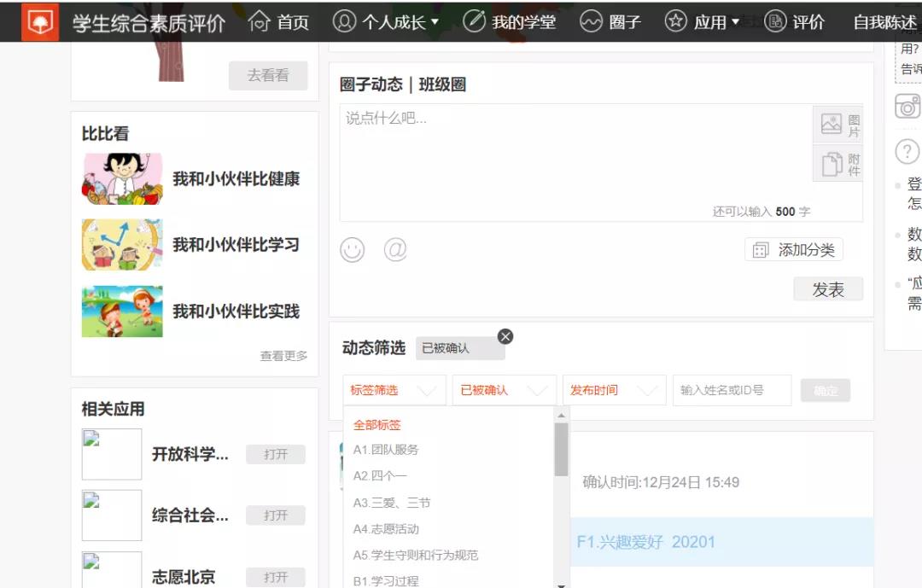The image size is (922, 588).
Task: Insert a picture with the 图片 icon
Action: click(838, 125)
